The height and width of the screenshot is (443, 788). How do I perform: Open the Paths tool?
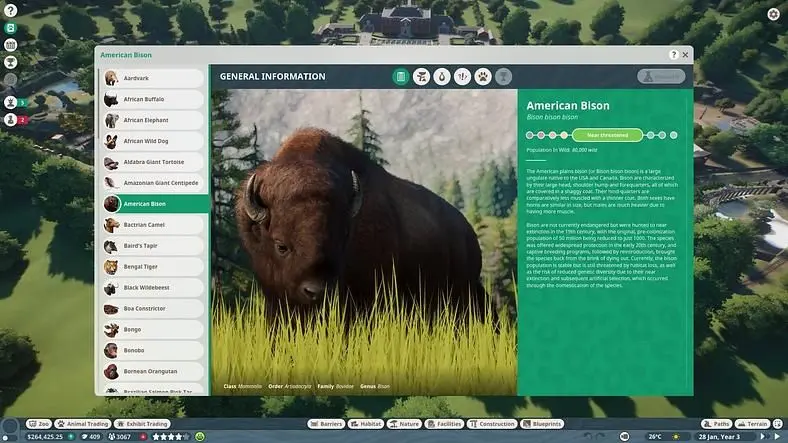pyautogui.click(x=717, y=424)
